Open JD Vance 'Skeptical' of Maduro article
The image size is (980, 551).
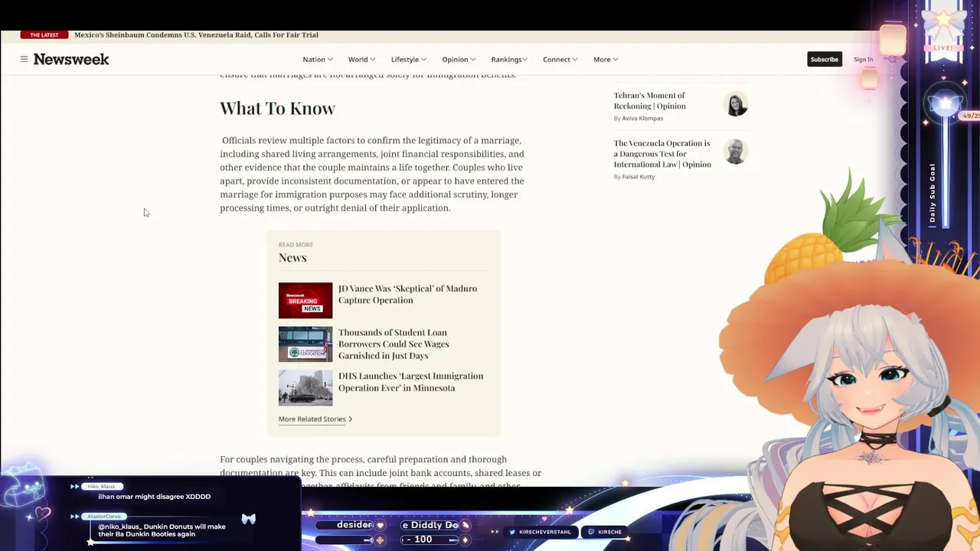[407, 294]
